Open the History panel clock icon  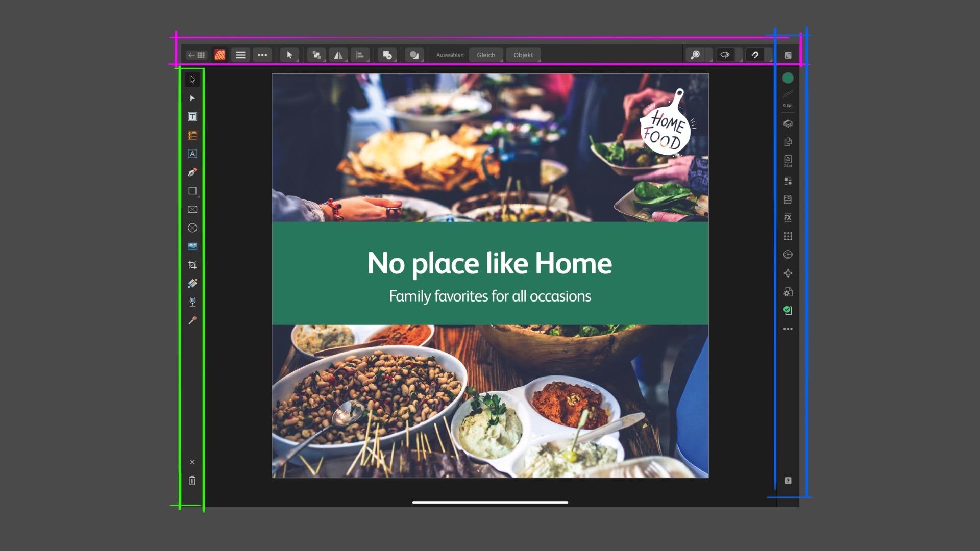pyautogui.click(x=788, y=255)
